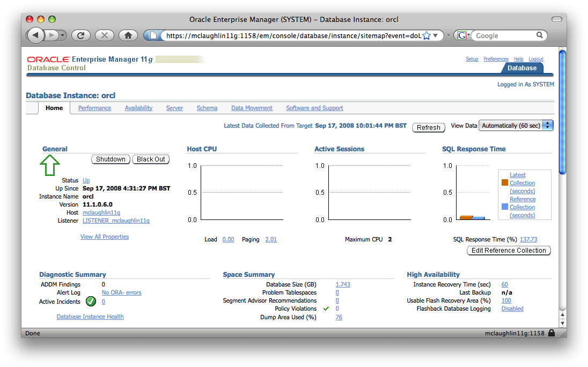Click the Dump Area Used 76 link
The width and height of the screenshot is (588, 367).
pos(339,317)
